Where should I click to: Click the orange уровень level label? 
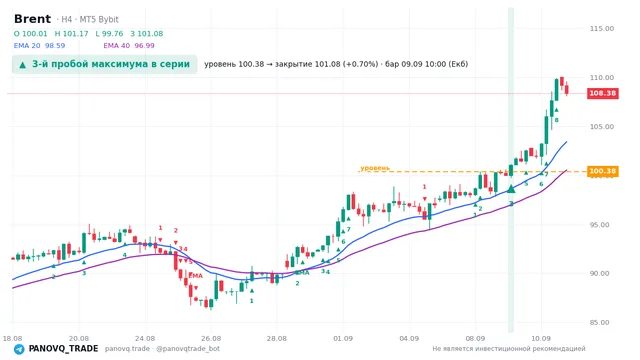point(375,168)
